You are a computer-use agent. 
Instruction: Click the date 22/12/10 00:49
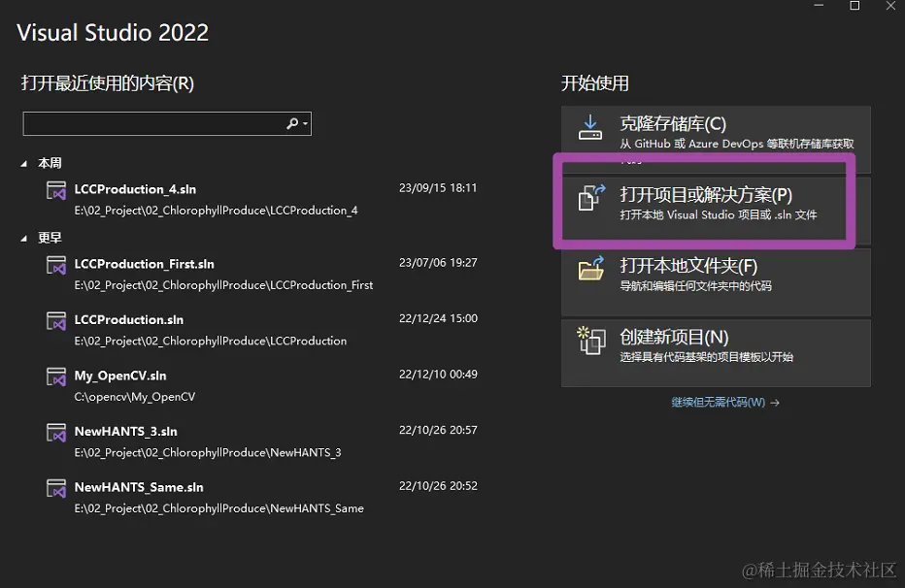438,375
